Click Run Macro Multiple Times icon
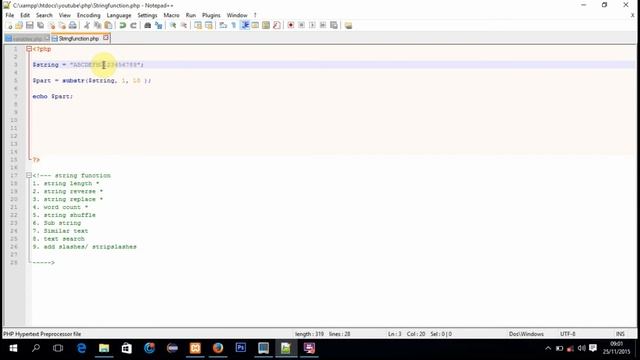640x360 pixels. [323, 26]
